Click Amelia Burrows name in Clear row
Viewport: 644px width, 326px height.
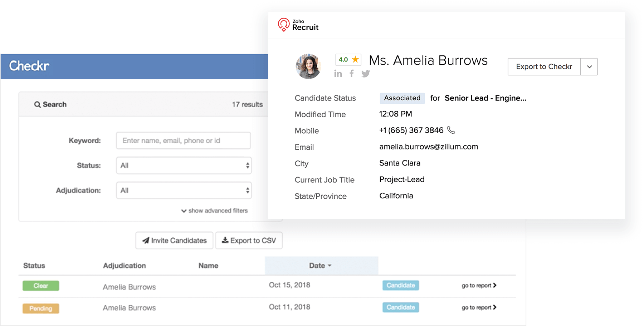(x=129, y=287)
